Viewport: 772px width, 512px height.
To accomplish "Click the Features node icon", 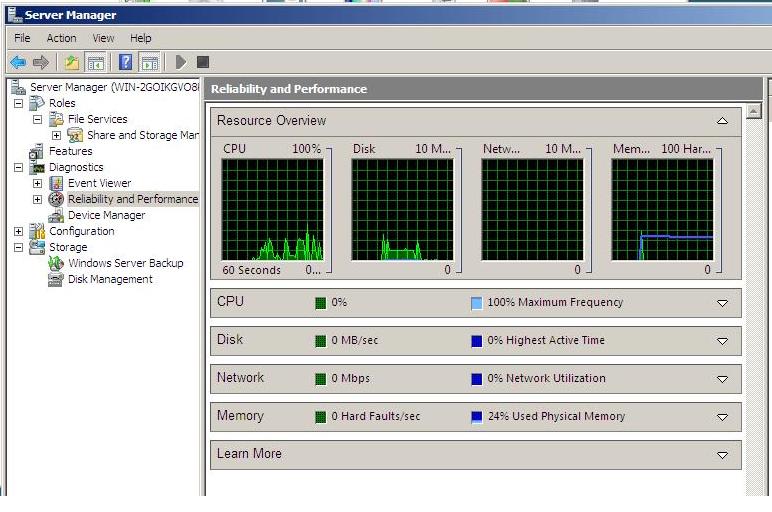I will [x=36, y=151].
